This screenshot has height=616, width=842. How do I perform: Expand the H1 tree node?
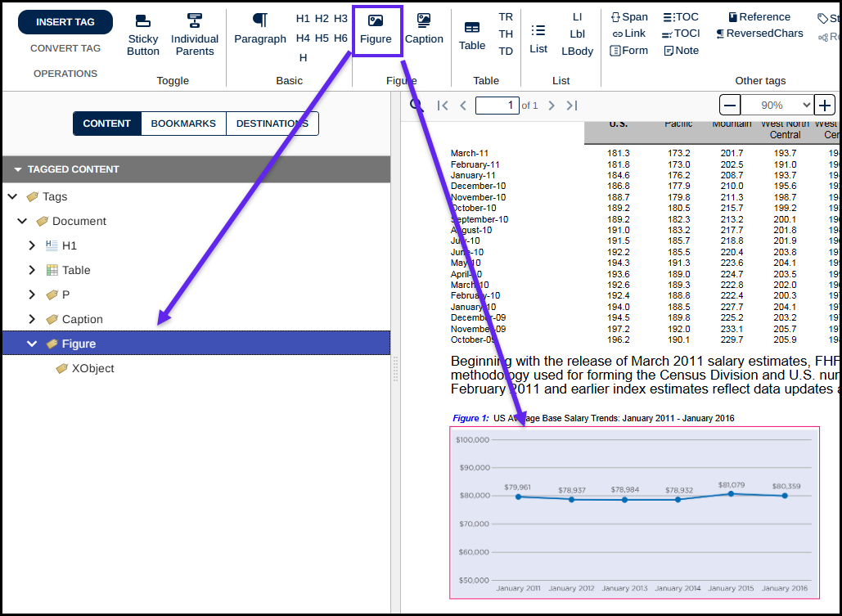pyautogui.click(x=32, y=245)
